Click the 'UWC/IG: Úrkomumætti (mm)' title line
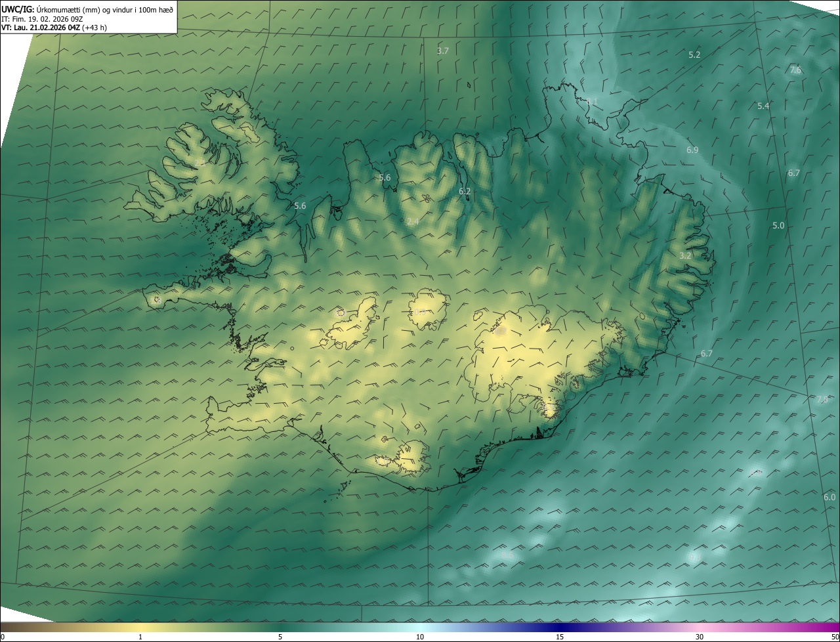This screenshot has width=840, height=642. (87, 9)
